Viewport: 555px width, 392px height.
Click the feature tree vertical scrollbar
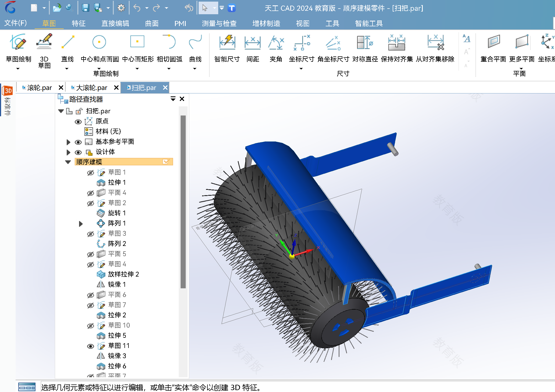pyautogui.click(x=183, y=202)
